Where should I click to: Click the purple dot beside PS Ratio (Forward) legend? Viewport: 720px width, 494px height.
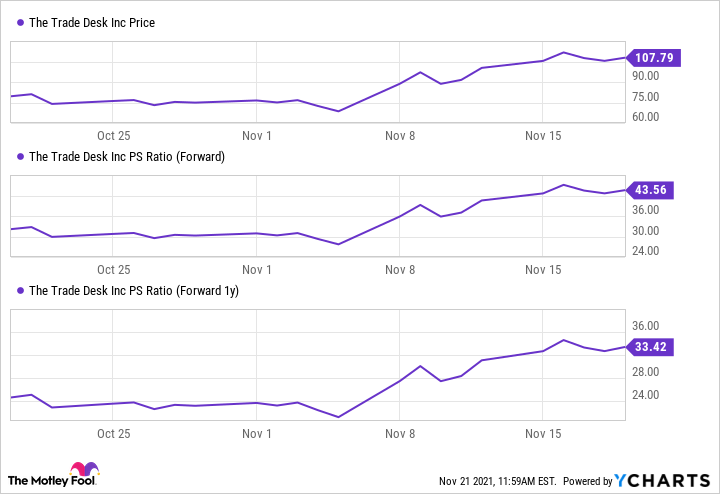(20, 156)
